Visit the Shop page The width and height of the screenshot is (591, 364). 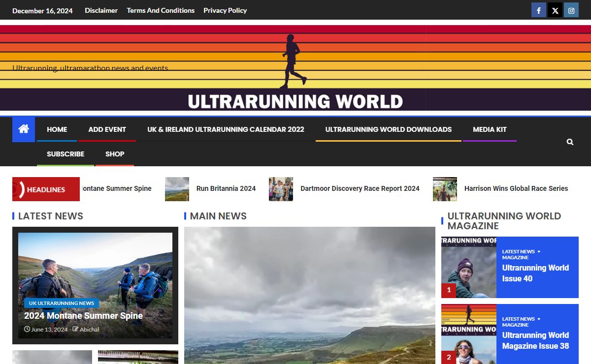(115, 154)
